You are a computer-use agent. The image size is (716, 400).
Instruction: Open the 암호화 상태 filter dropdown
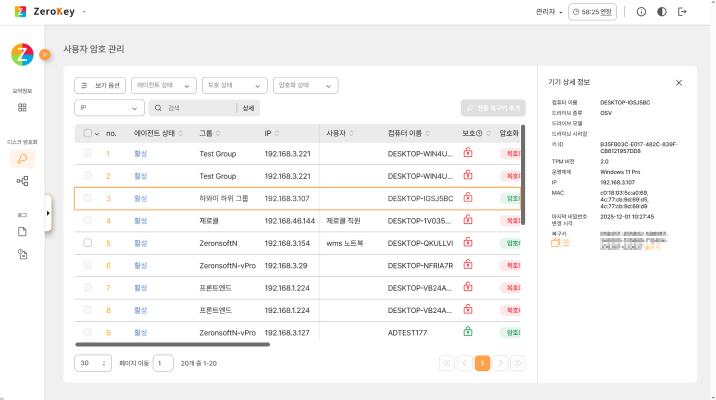(x=304, y=86)
